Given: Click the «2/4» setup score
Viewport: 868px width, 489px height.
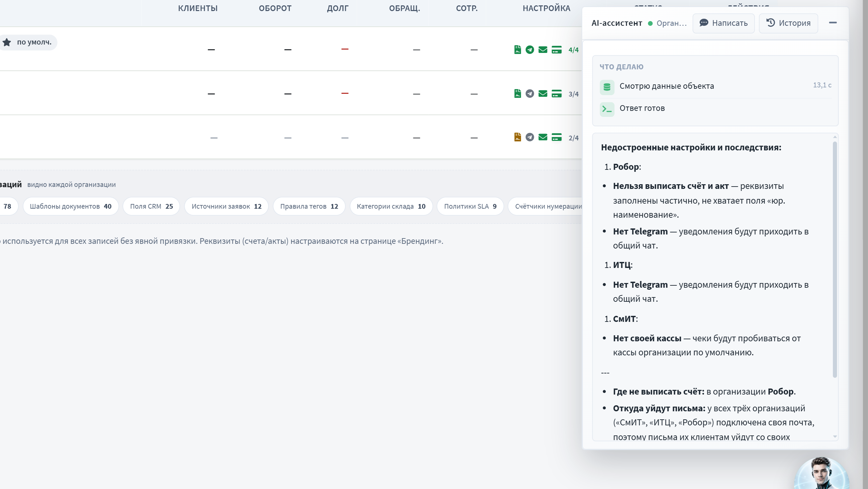Looking at the screenshot, I should pos(574,138).
